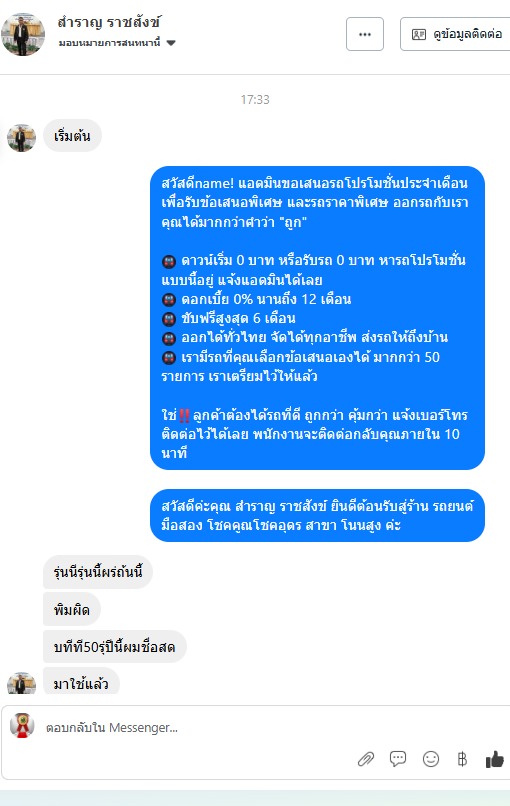This screenshot has height=806, width=510.
Task: Send a thumbs-up like
Action: (495, 759)
